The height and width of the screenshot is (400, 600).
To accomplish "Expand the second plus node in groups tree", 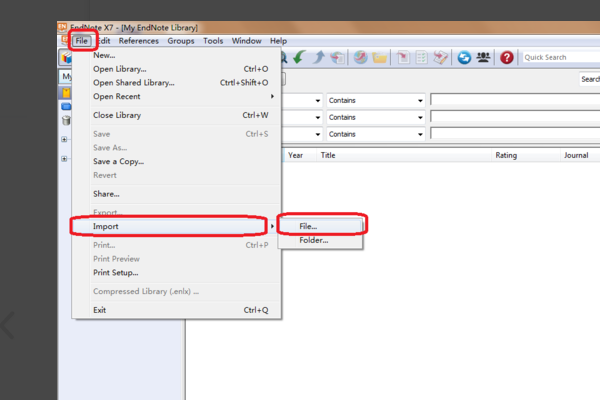I will point(64,158).
